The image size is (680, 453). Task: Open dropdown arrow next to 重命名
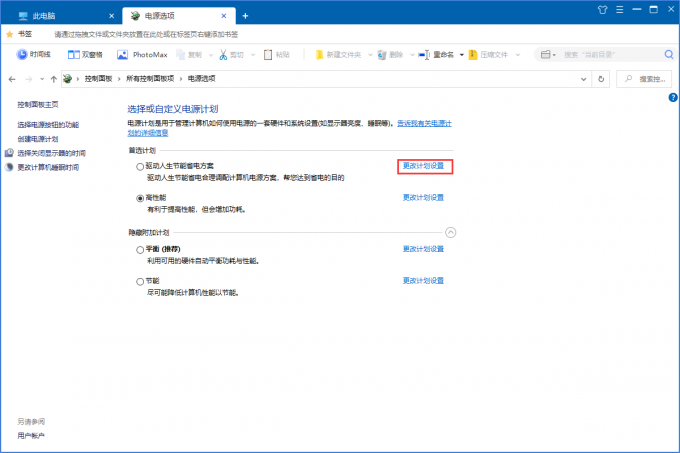click(462, 55)
